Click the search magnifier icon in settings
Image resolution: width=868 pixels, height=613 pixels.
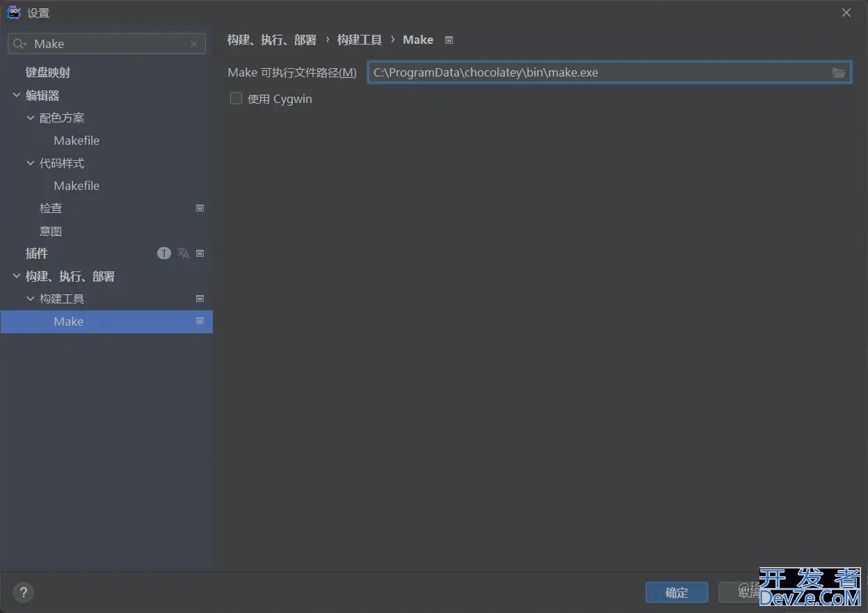tap(20, 44)
